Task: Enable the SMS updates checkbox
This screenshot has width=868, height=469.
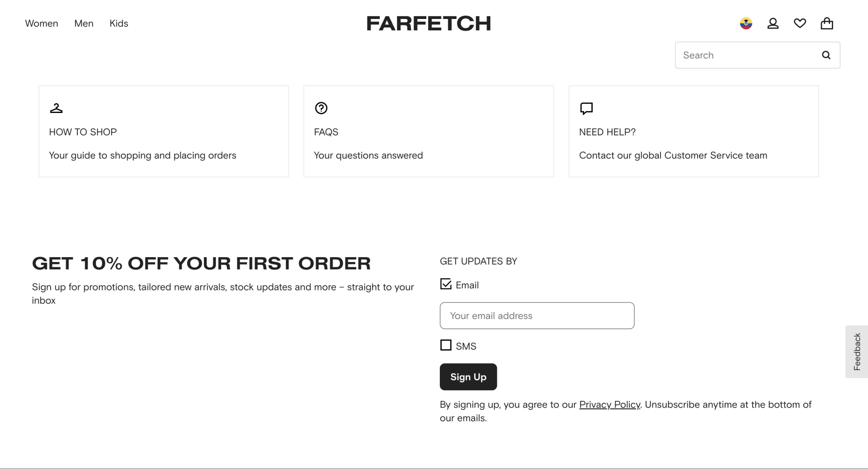Action: (446, 345)
